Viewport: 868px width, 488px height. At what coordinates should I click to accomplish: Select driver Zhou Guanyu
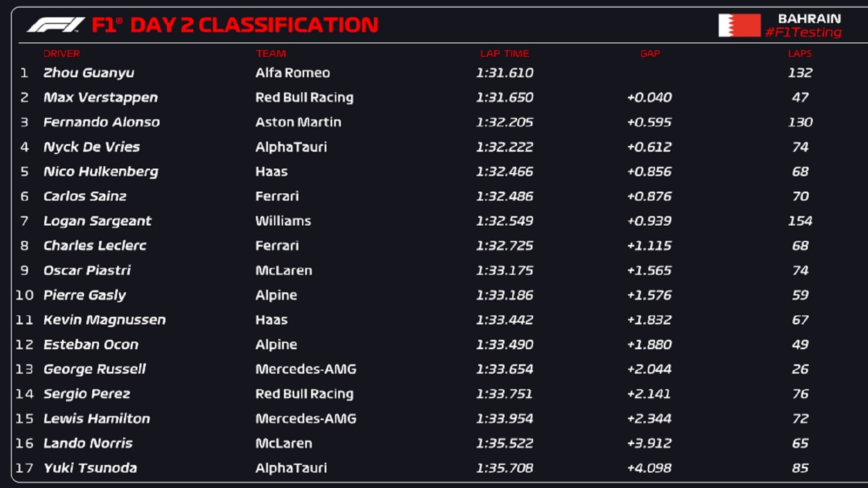tap(89, 73)
